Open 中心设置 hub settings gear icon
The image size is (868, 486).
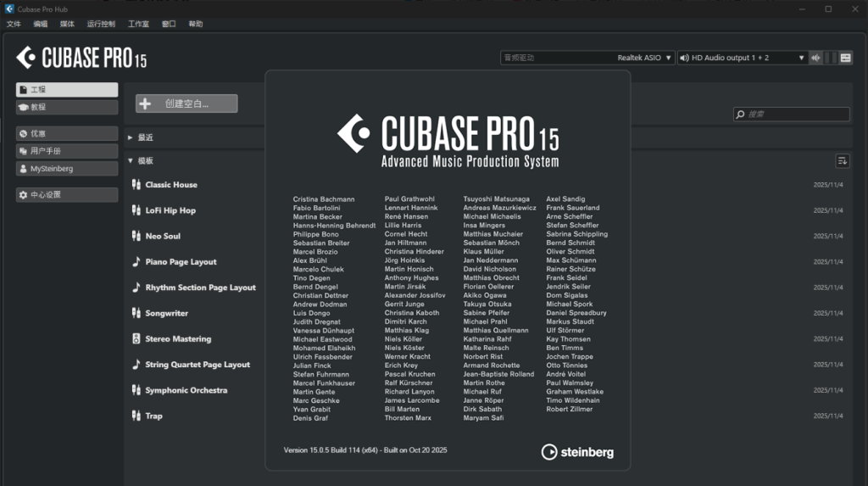[x=23, y=195]
